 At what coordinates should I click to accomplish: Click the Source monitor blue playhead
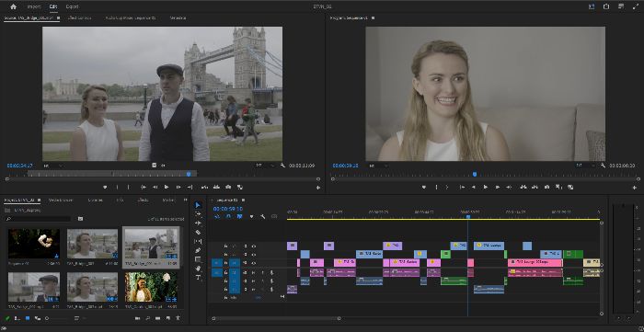(x=189, y=174)
